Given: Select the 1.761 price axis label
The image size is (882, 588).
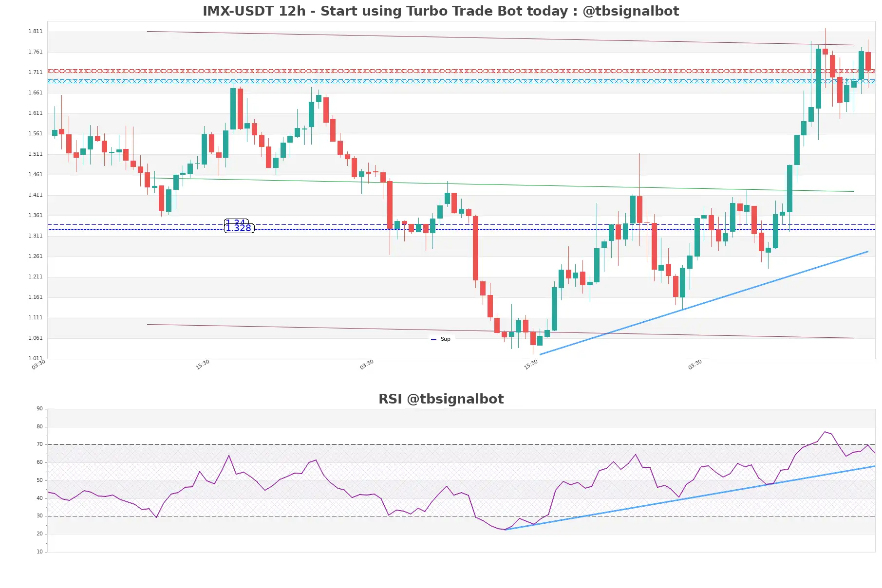Looking at the screenshot, I should pos(35,52).
